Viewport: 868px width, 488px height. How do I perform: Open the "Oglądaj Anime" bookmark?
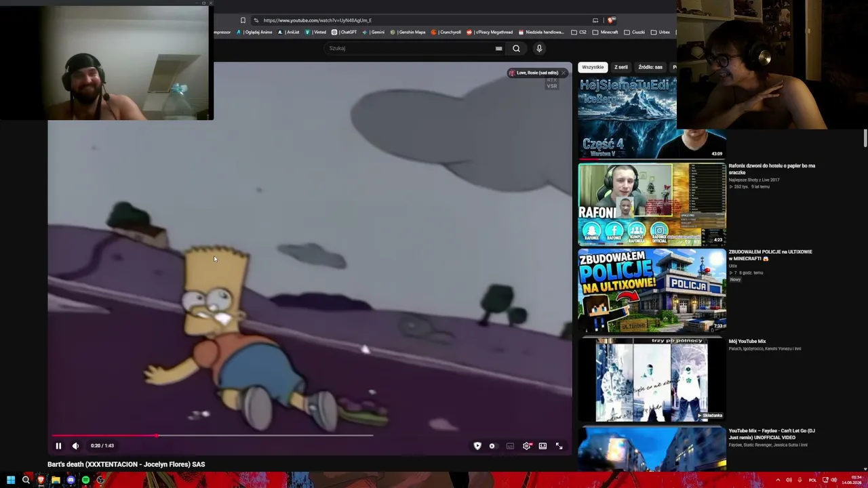click(254, 32)
